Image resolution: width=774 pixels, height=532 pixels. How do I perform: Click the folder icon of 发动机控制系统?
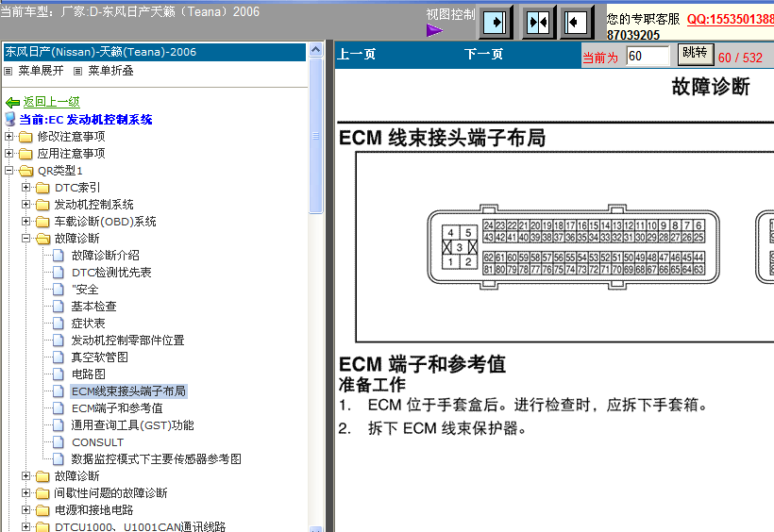point(42,205)
